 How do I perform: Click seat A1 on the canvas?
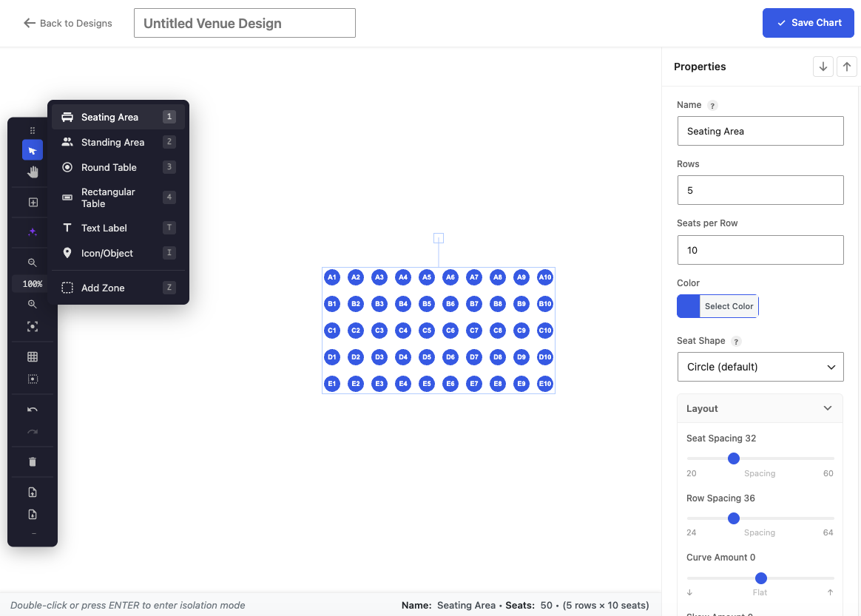click(331, 277)
